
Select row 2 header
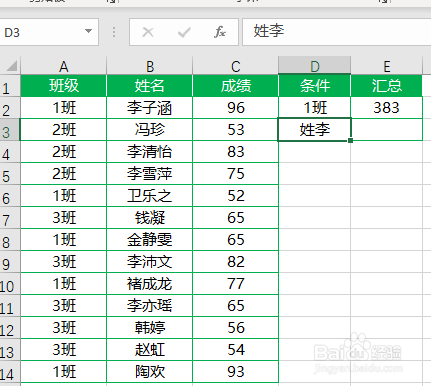pyautogui.click(x=10, y=108)
